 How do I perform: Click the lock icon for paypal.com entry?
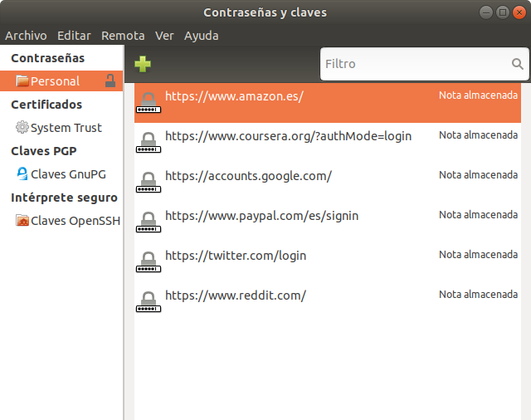[x=148, y=222]
